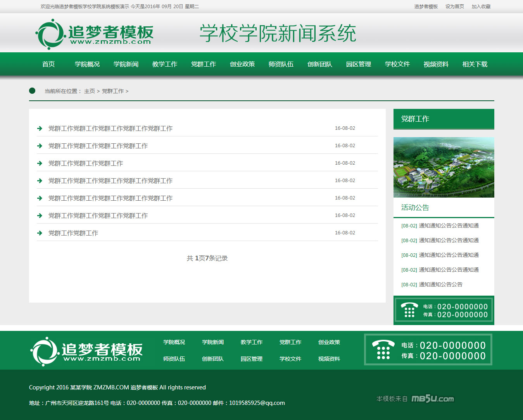Click the green header logo 追梦者模板
This screenshot has width=523, height=420.
click(94, 34)
